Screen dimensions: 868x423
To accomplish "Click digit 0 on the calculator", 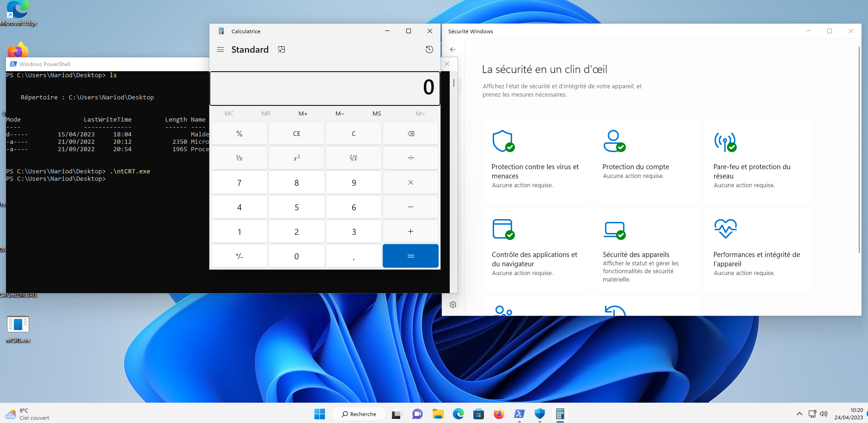I will (x=297, y=256).
